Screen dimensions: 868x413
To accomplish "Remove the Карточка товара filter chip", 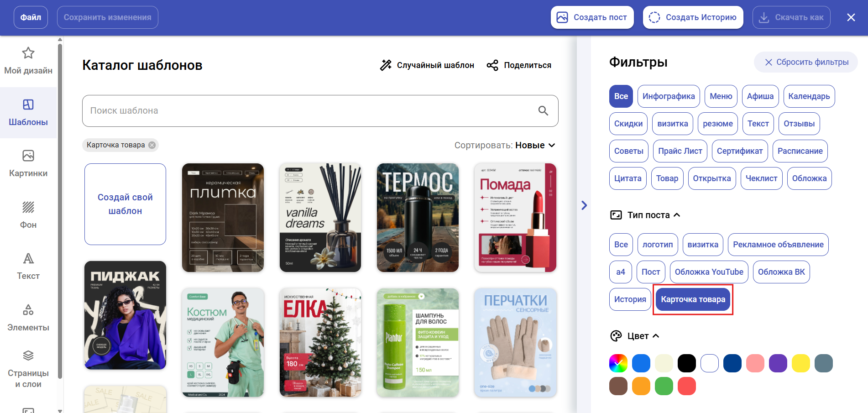I will click(152, 145).
